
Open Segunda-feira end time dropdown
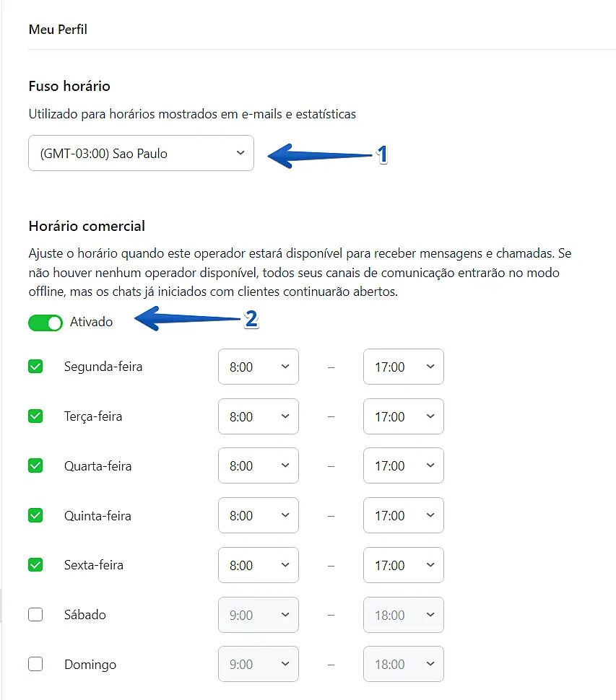(x=403, y=367)
